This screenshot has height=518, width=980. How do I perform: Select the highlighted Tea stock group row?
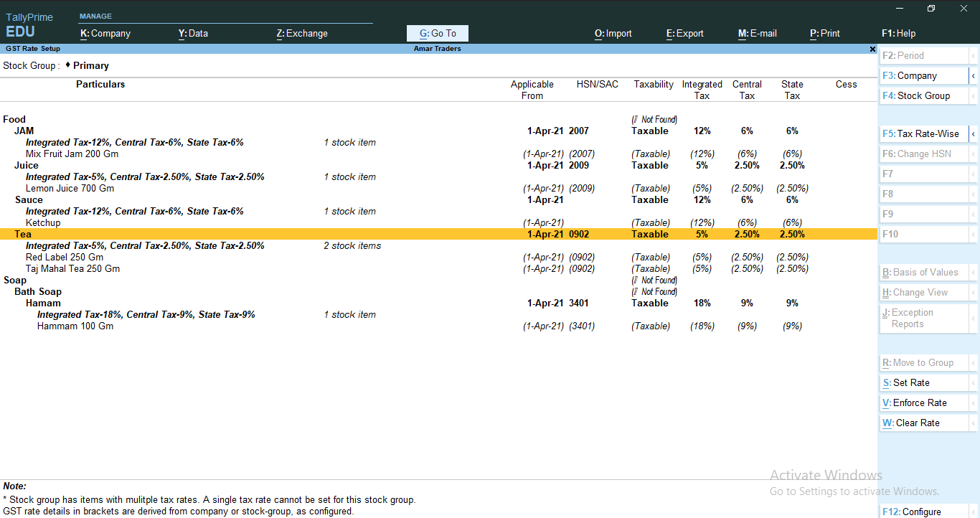point(287,234)
